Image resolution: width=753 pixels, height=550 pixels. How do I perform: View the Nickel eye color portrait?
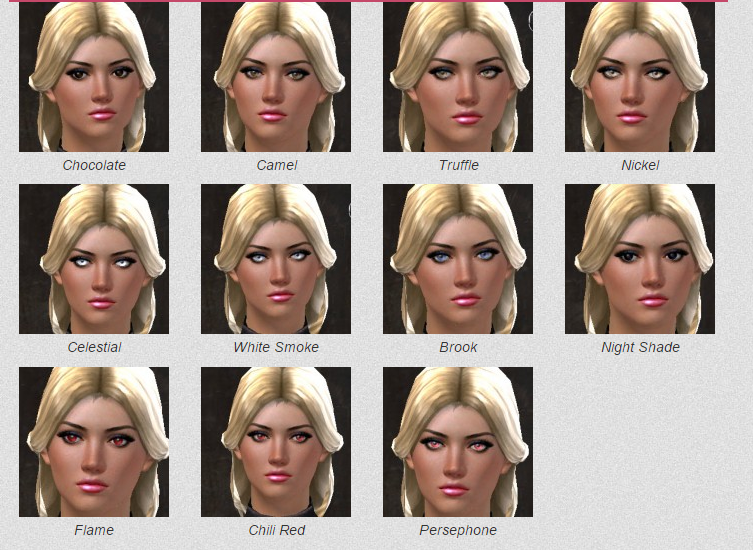click(640, 77)
